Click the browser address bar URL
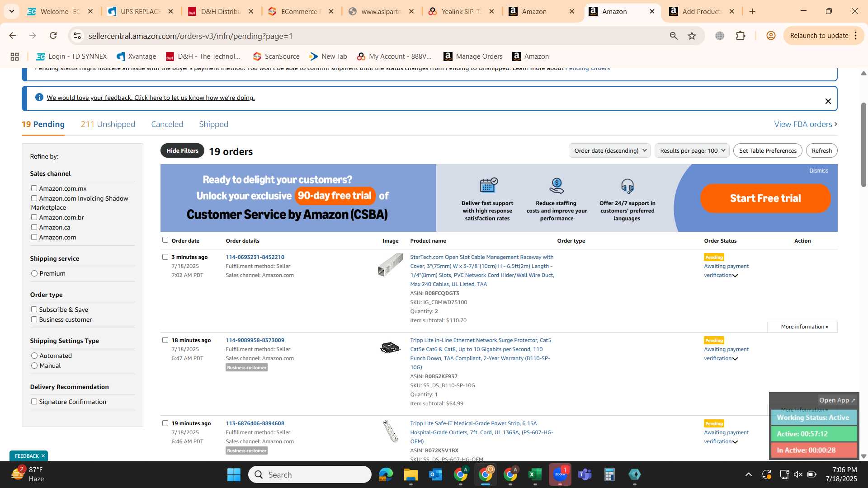868x488 pixels. coord(190,36)
